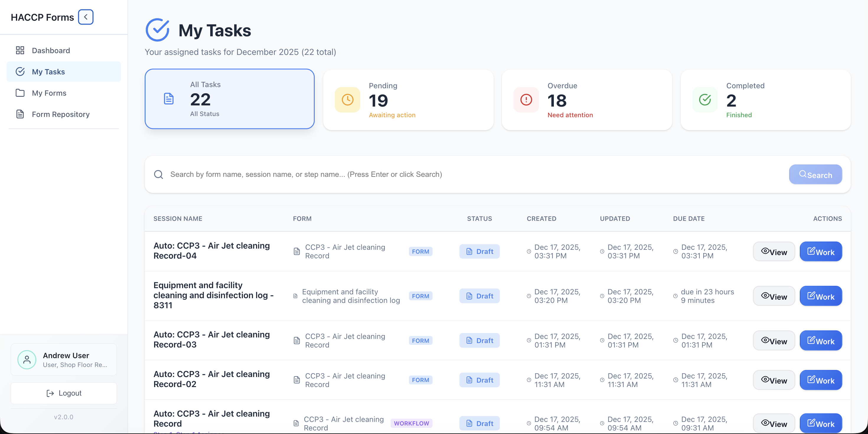Image resolution: width=868 pixels, height=434 pixels.
Task: Filter tasks by Overdue card
Action: coord(587,100)
